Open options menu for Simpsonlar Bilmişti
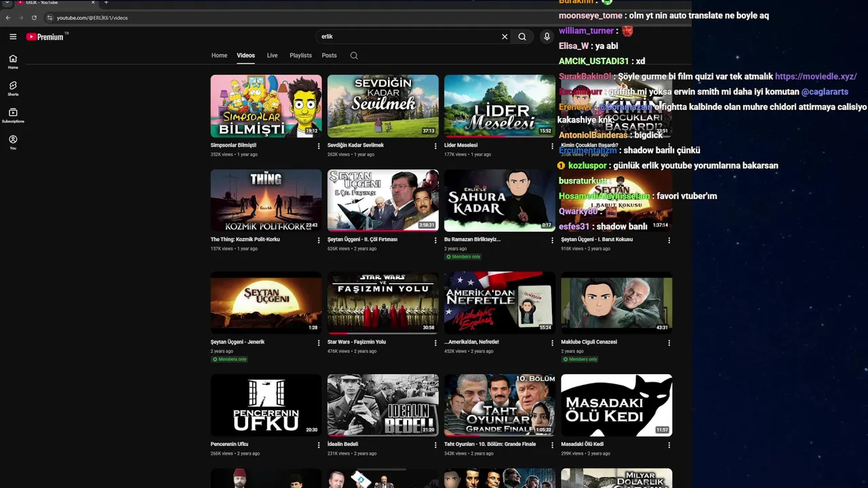The height and width of the screenshot is (488, 868). click(319, 146)
